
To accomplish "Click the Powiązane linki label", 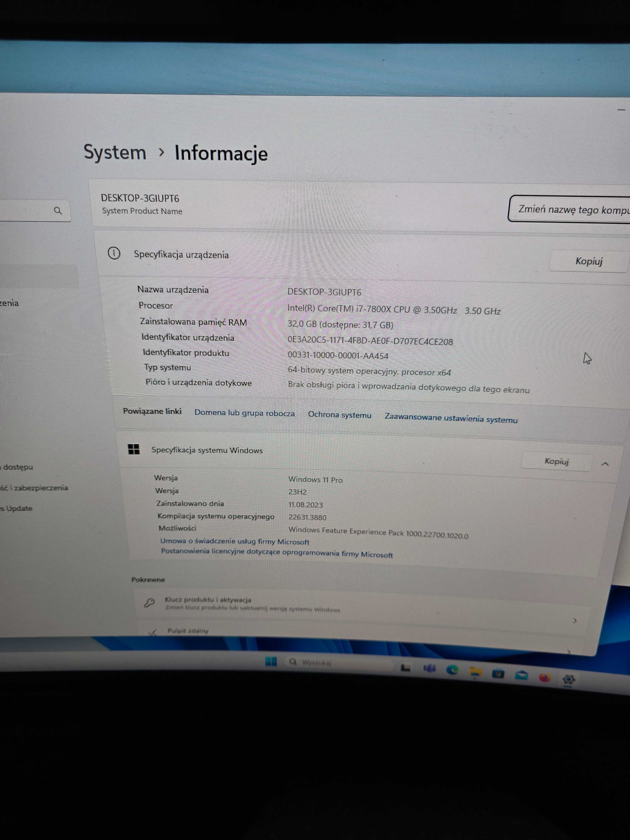I will click(152, 411).
